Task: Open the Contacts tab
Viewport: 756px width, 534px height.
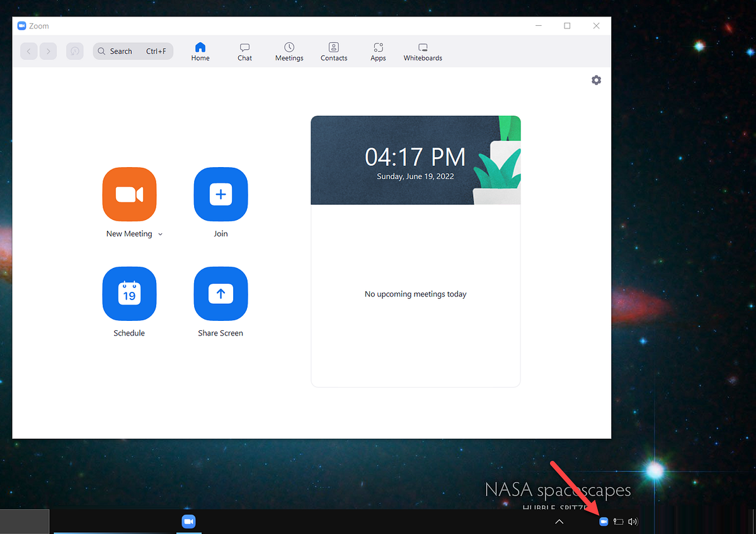Action: (x=334, y=52)
